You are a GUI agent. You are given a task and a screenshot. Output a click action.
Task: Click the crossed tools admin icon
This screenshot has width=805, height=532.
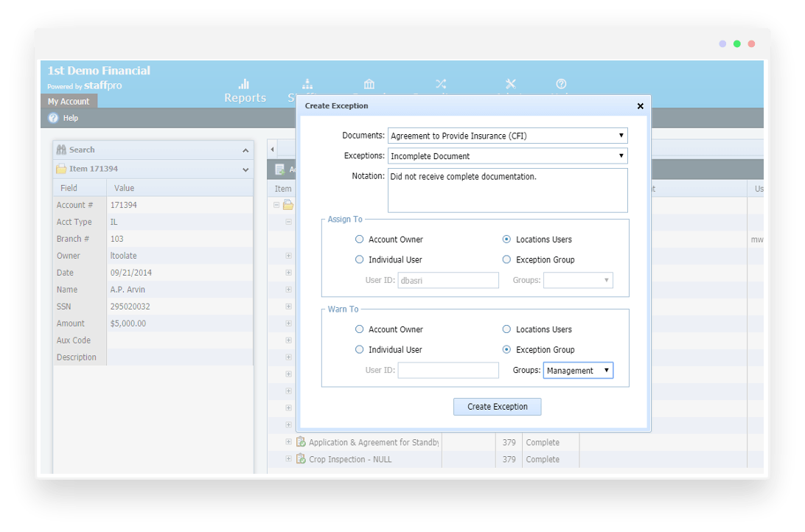(x=510, y=84)
